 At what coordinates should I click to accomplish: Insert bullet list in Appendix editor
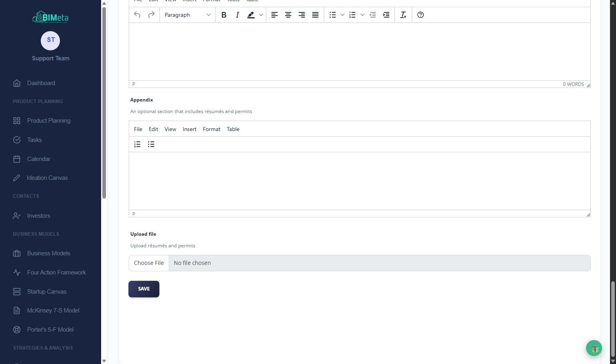151,144
